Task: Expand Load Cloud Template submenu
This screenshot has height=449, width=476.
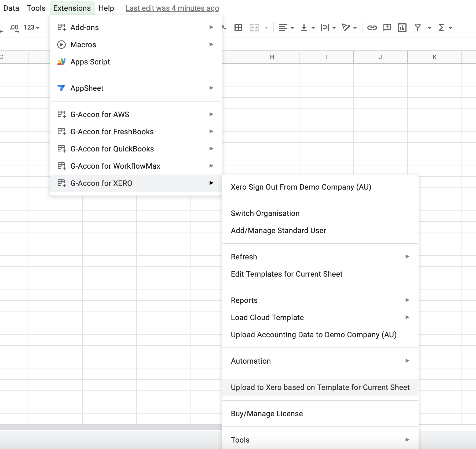Action: pyautogui.click(x=320, y=317)
